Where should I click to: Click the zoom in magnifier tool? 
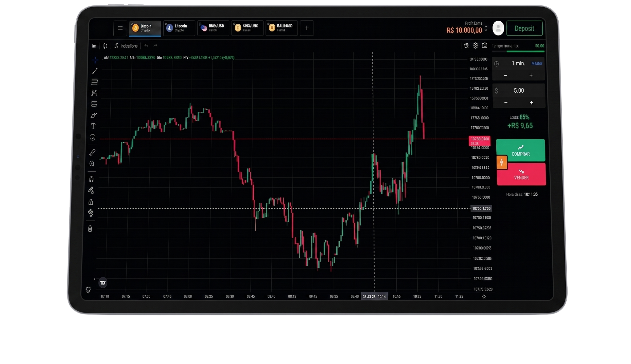click(92, 164)
